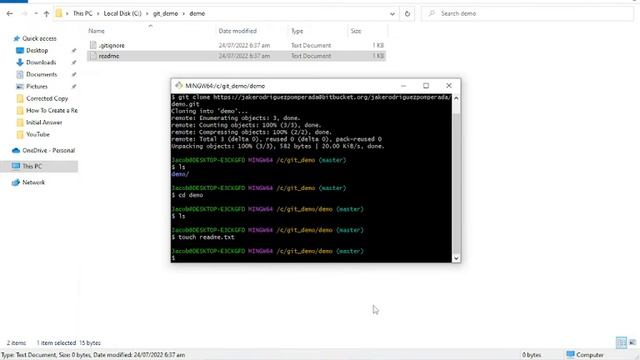The width and height of the screenshot is (640, 360).
Task: Click the Quick access star icon
Action: click(16, 38)
